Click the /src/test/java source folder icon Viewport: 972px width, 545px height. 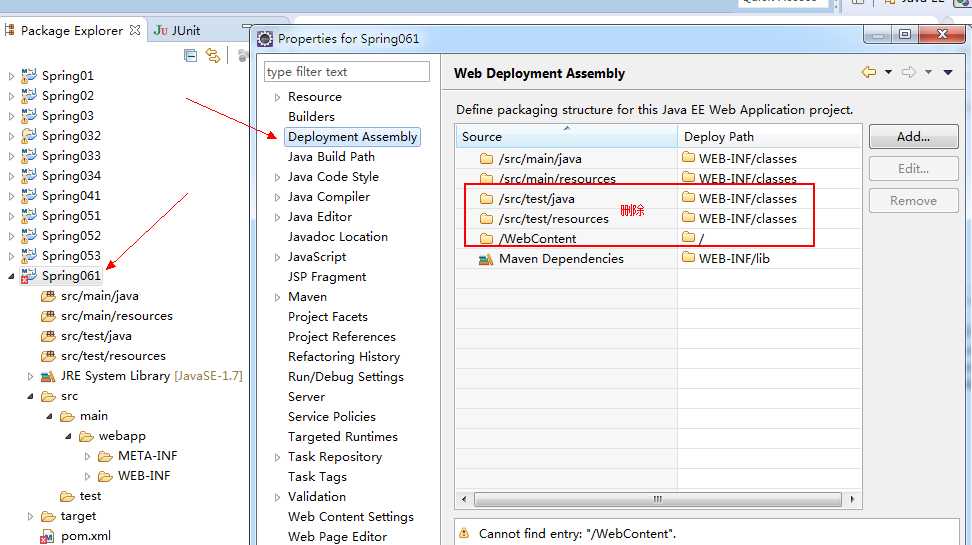point(487,199)
